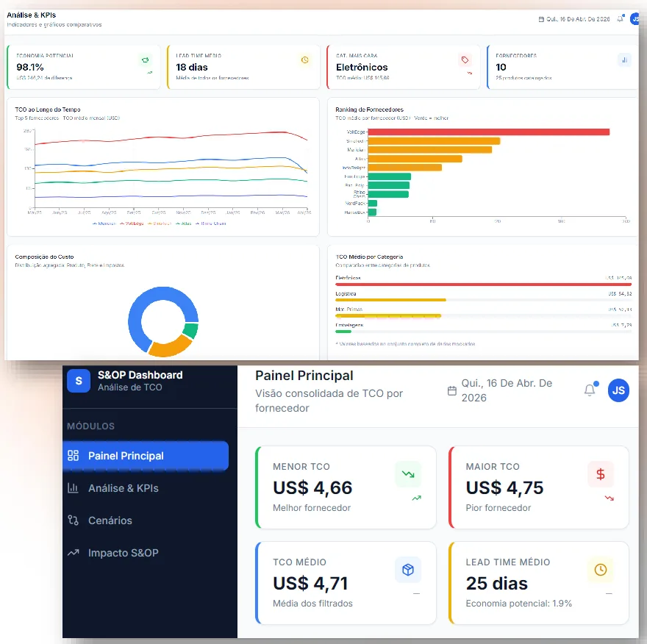Click the bar chart icon beside Análise & KPIs in the sidebar
This screenshot has height=644, width=647.
point(73,488)
